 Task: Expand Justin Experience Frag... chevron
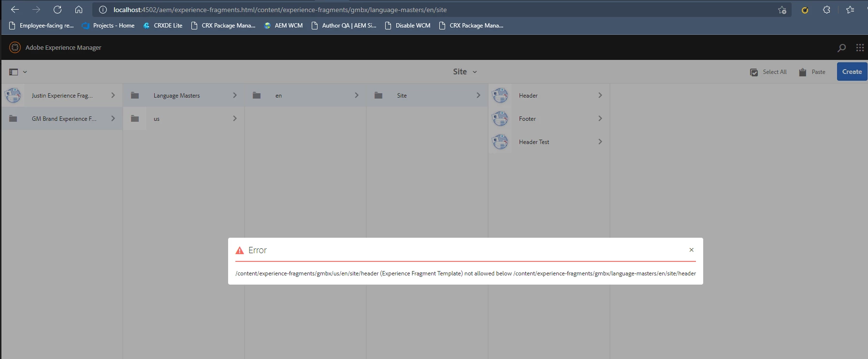[113, 95]
